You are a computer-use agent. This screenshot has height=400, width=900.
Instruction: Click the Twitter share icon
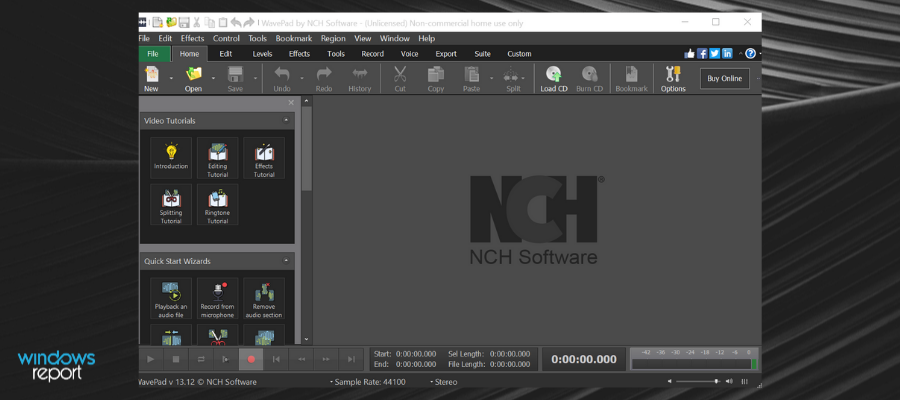pos(715,53)
